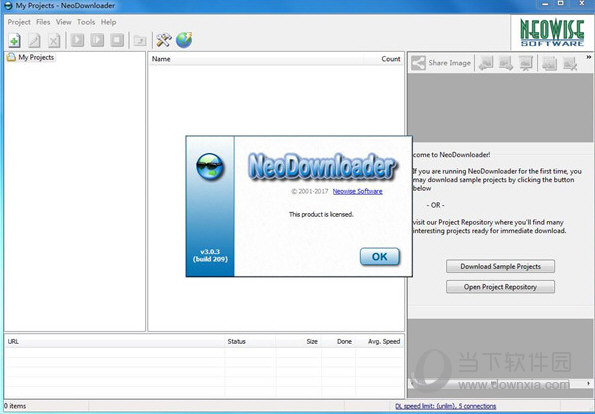Screen dimensions: 595x414
Task: Open the Files menu
Action: click(x=43, y=22)
